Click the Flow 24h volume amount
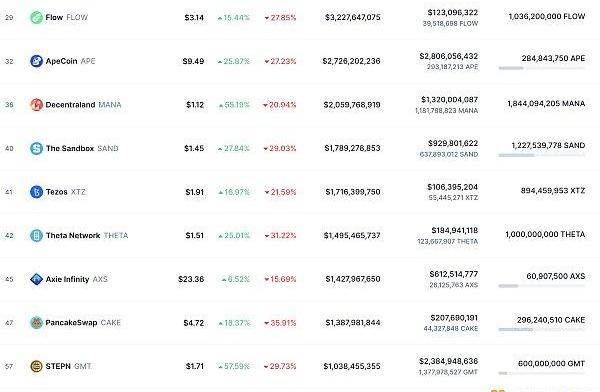This screenshot has width=600, height=392. pyautogui.click(x=453, y=13)
